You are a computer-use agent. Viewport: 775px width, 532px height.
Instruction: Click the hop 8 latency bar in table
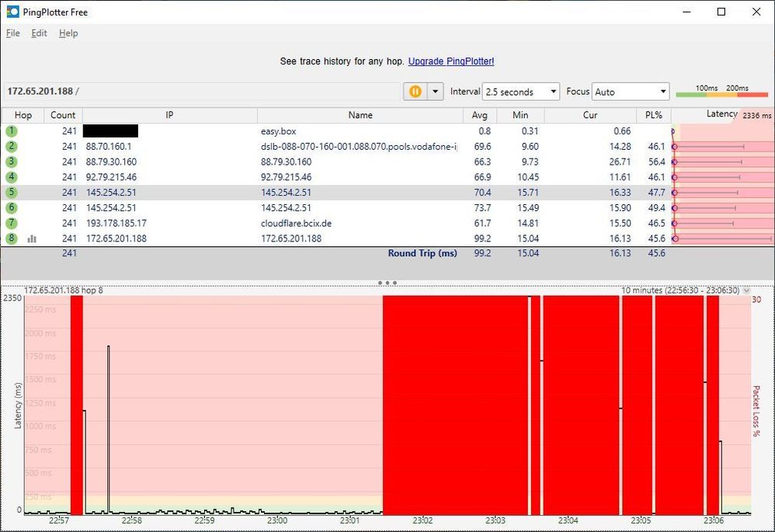point(723,238)
